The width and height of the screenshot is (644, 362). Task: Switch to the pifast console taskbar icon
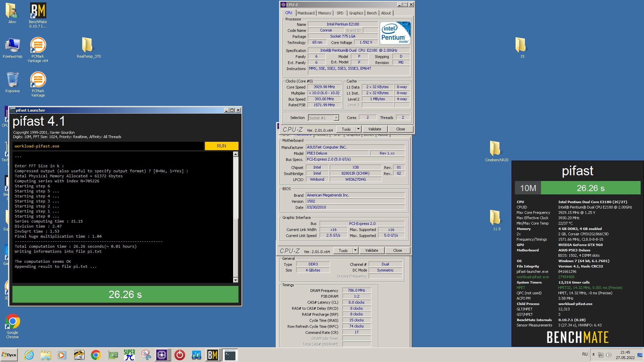[230, 355]
